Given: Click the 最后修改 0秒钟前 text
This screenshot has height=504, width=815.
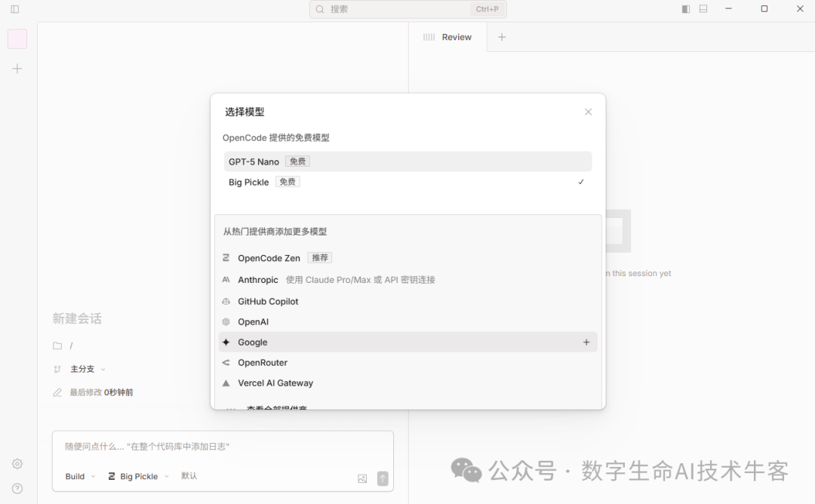Looking at the screenshot, I should [x=101, y=392].
